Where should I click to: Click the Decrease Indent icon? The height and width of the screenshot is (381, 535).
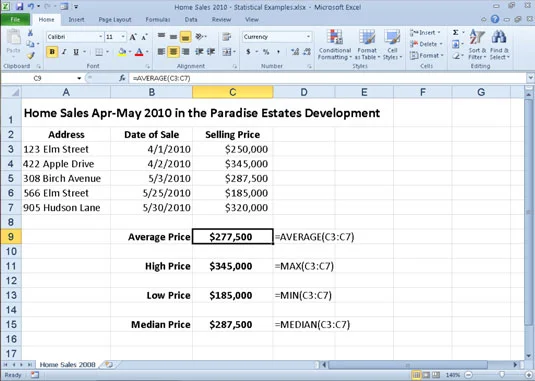[199, 52]
